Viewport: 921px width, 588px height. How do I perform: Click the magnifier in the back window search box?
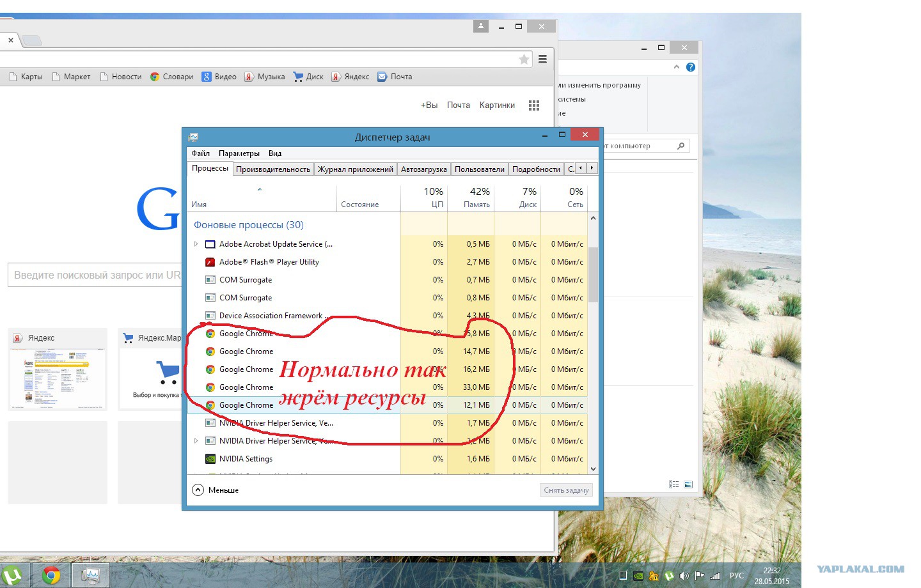tap(681, 146)
